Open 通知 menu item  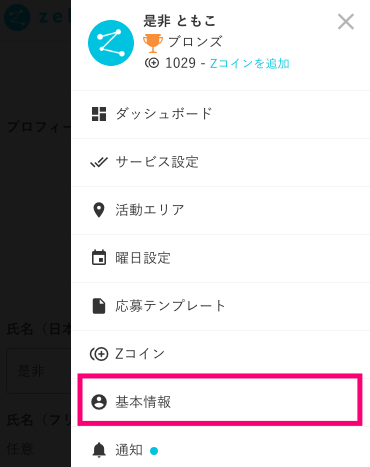click(220, 448)
